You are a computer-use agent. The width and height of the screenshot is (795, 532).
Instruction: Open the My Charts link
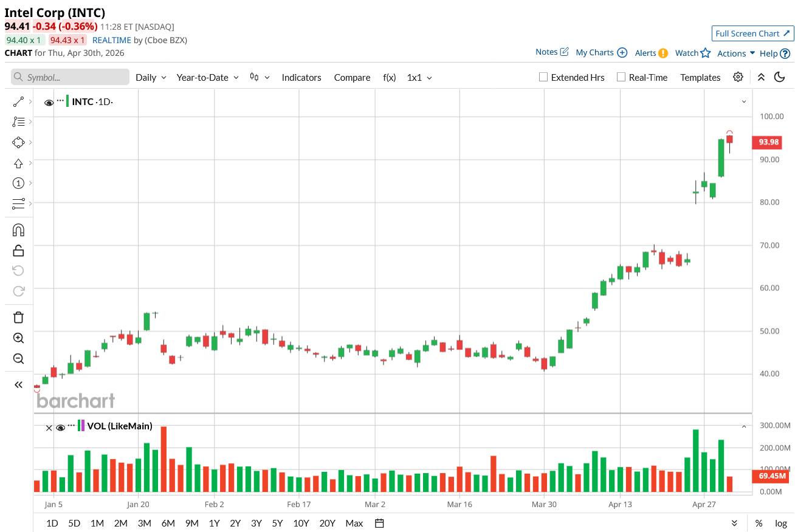(594, 52)
